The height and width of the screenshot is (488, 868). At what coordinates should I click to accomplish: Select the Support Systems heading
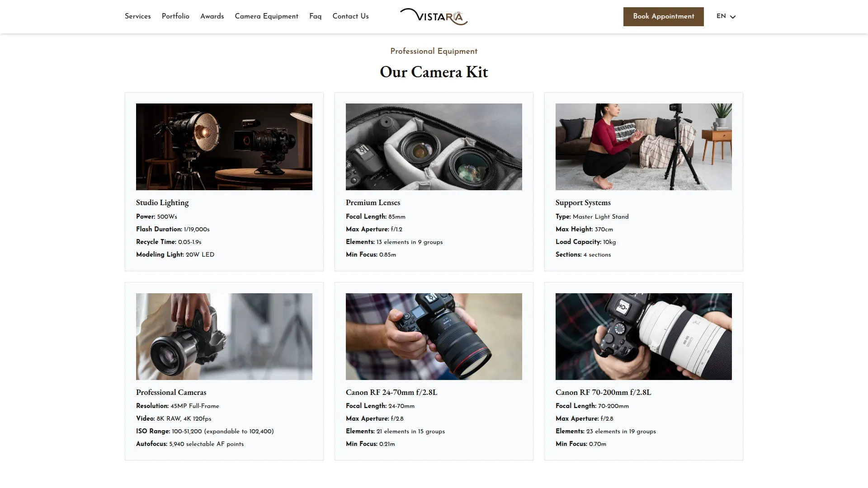[583, 202]
